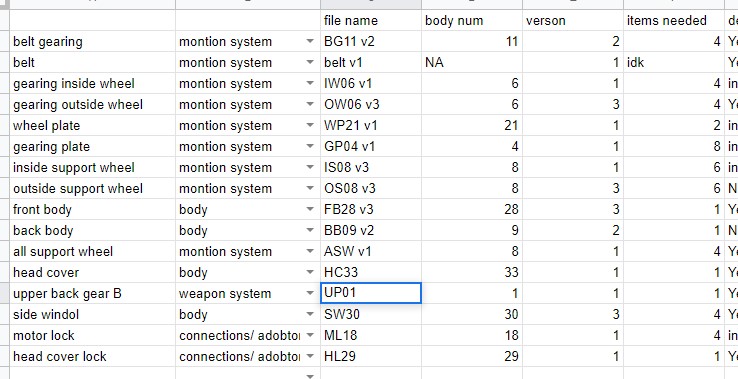Select the 'verson' header cell
The image size is (738, 379).
573,20
